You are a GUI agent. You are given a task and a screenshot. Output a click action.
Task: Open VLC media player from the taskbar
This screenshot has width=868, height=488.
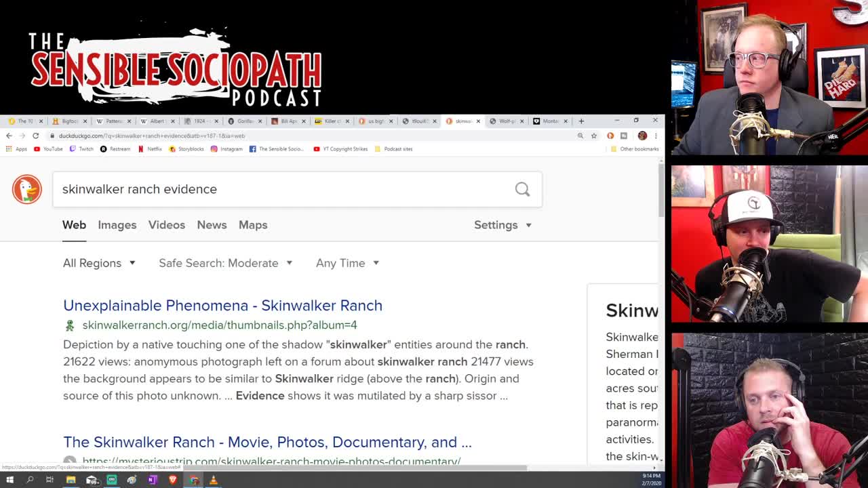coord(214,480)
